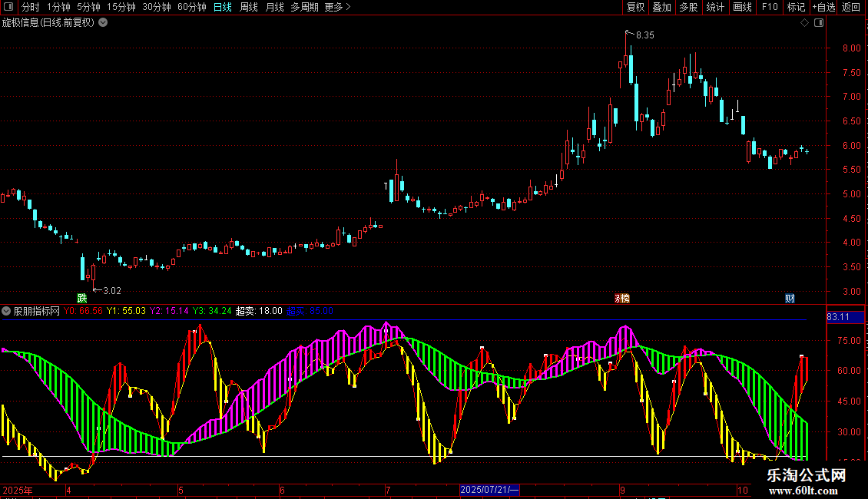
Task: Toggle the side panel icon in top-left corner
Action: point(8,7)
